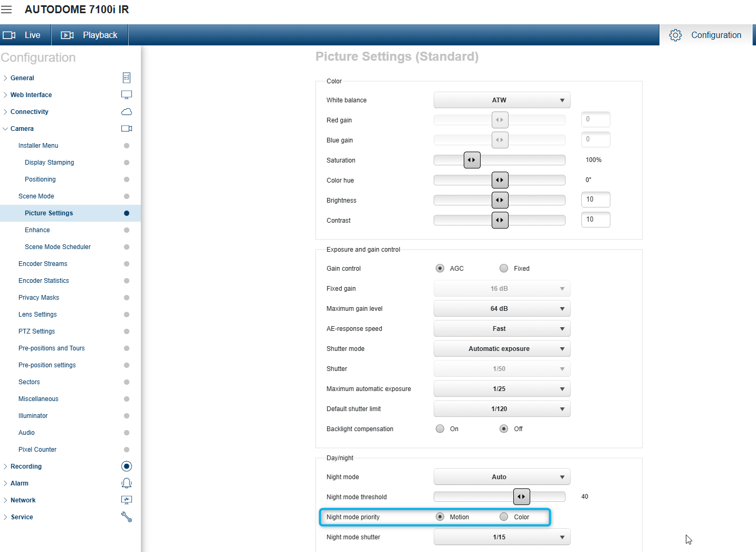Click the General section document icon
Viewport: 756px width, 552px height.
pos(127,78)
